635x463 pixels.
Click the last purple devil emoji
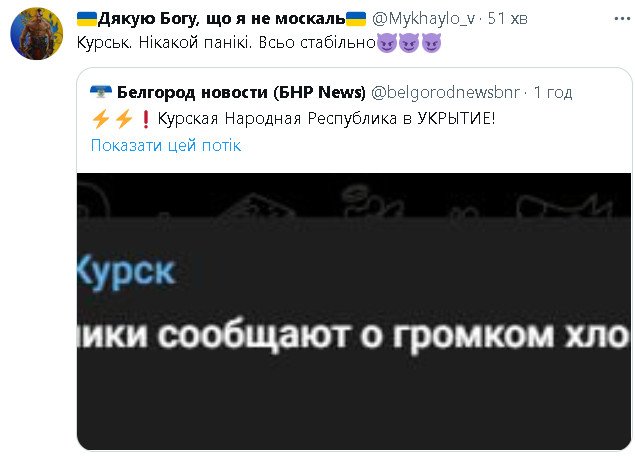coord(431,43)
